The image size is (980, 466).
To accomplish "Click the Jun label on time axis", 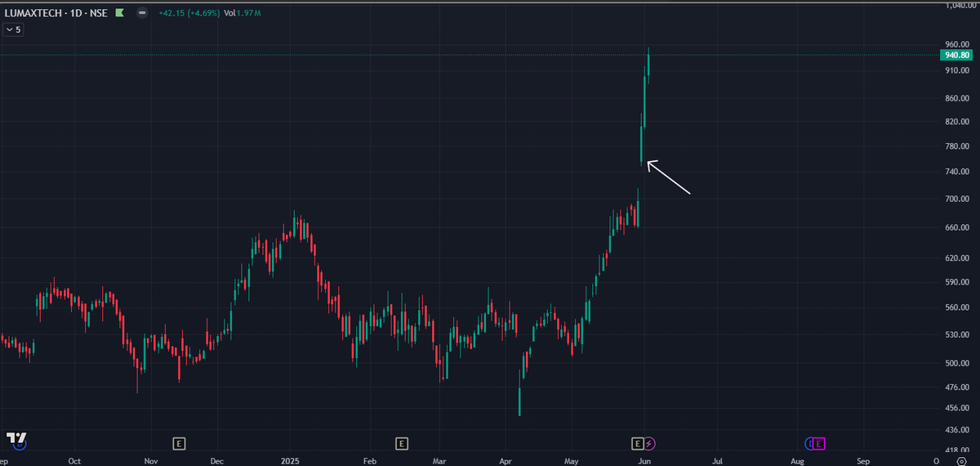I will point(644,460).
